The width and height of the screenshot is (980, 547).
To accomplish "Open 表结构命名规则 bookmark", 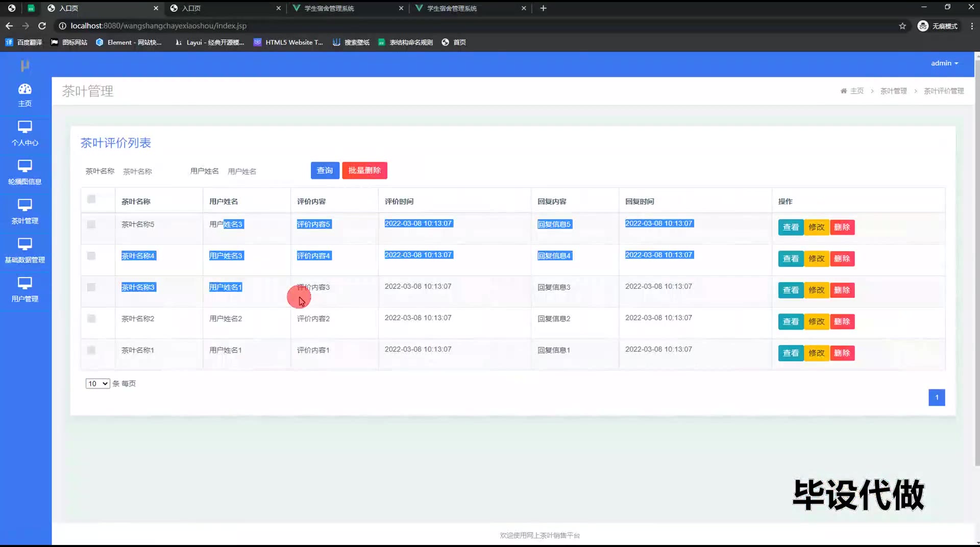I will pos(406,42).
